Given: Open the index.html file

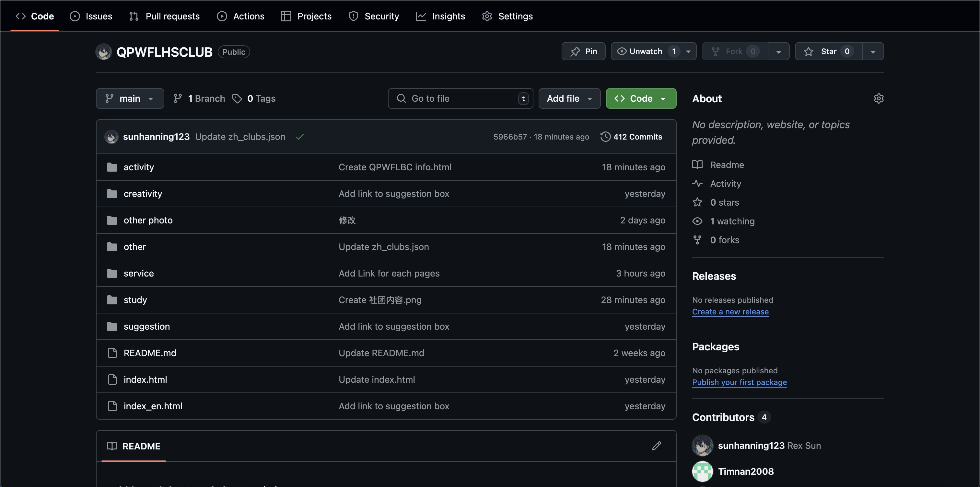Looking at the screenshot, I should pyautogui.click(x=145, y=380).
